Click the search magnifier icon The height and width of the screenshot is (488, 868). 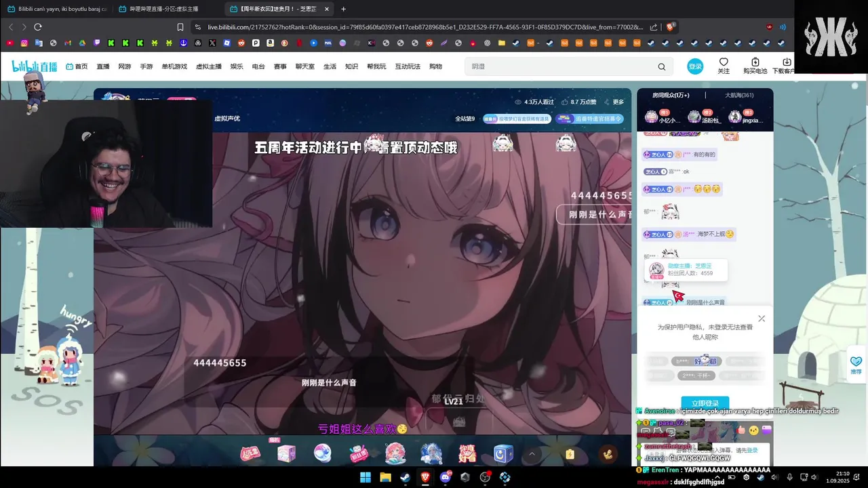point(662,66)
